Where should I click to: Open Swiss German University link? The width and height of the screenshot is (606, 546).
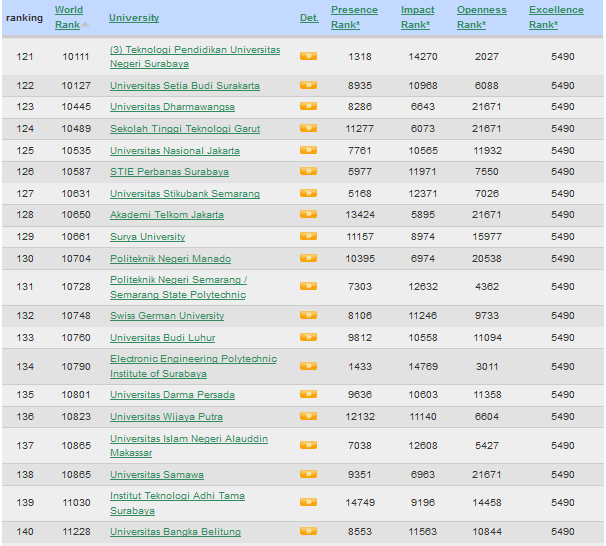click(x=167, y=316)
